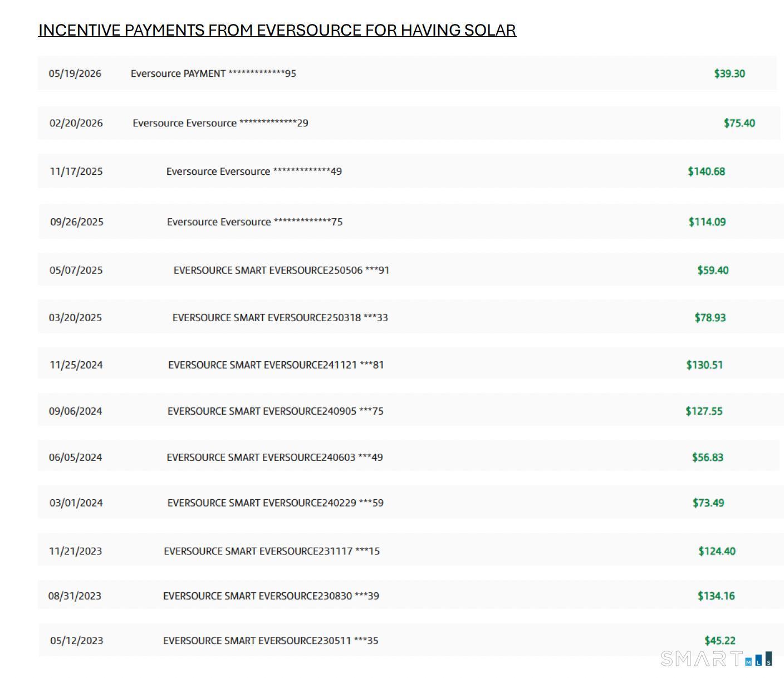Click the 09/26/2025 date

click(77, 222)
